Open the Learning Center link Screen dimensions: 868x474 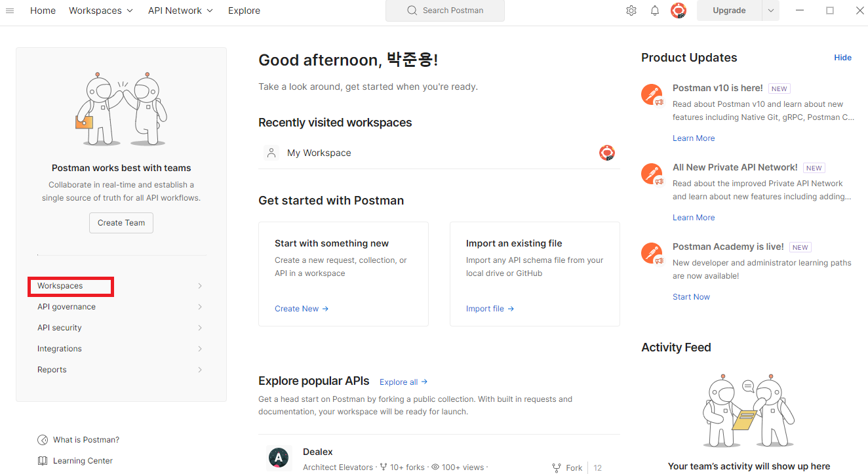(x=83, y=461)
